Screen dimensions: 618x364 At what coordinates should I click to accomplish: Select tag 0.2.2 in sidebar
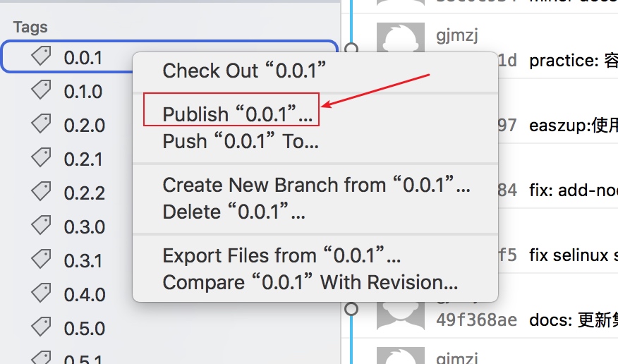pyautogui.click(x=85, y=193)
